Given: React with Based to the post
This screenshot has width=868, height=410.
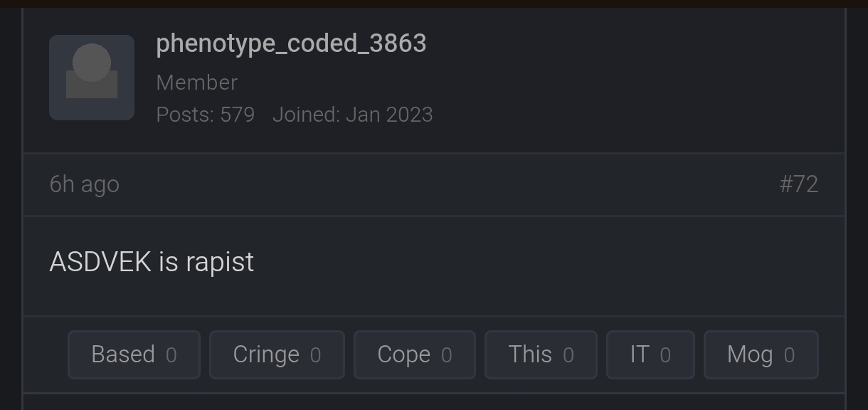Looking at the screenshot, I should point(134,354).
